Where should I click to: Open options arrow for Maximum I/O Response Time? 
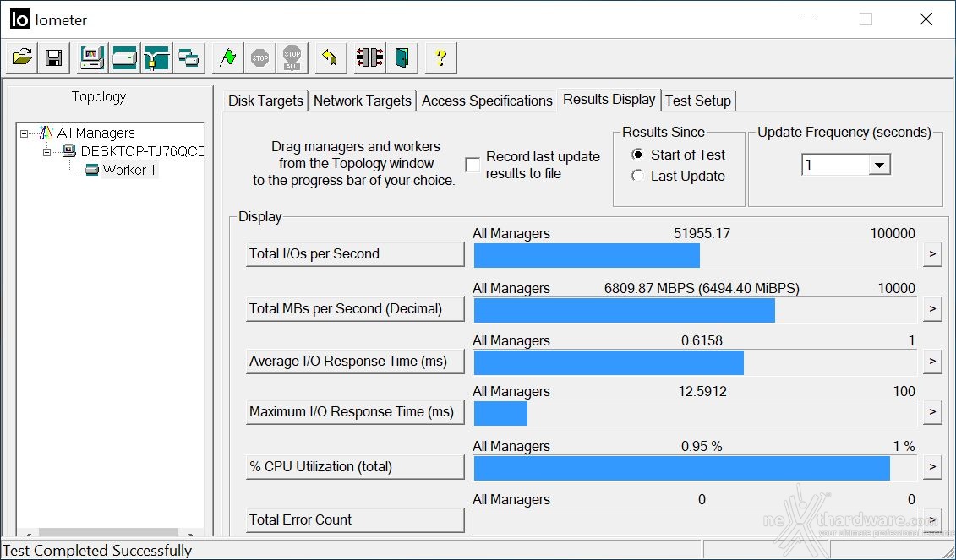932,412
